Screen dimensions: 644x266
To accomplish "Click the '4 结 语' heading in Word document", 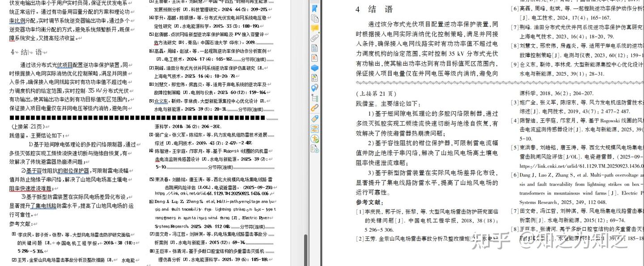I will click(x=26, y=52).
